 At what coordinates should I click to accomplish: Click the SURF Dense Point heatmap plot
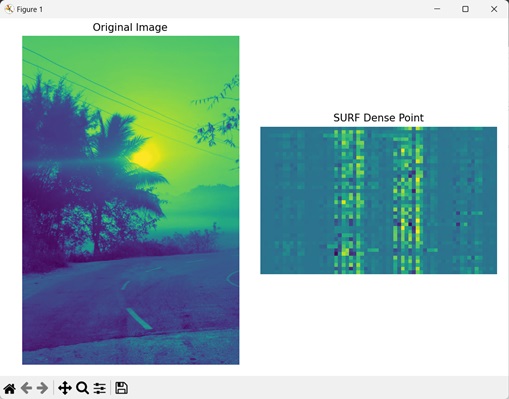(378, 200)
